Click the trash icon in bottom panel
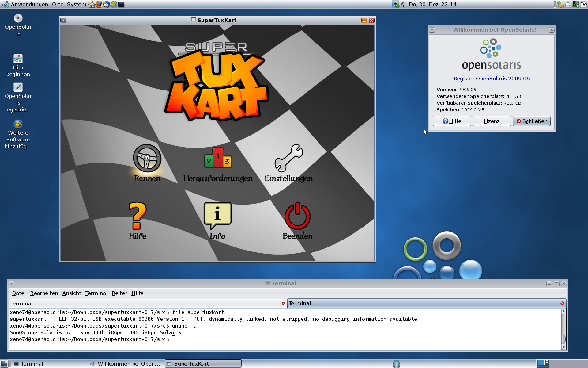This screenshot has height=368, width=588. (396, 364)
